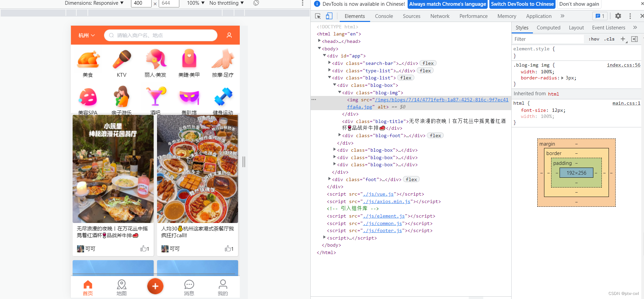Open the main.css:1 source link
The image size is (644, 299).
pyautogui.click(x=626, y=103)
